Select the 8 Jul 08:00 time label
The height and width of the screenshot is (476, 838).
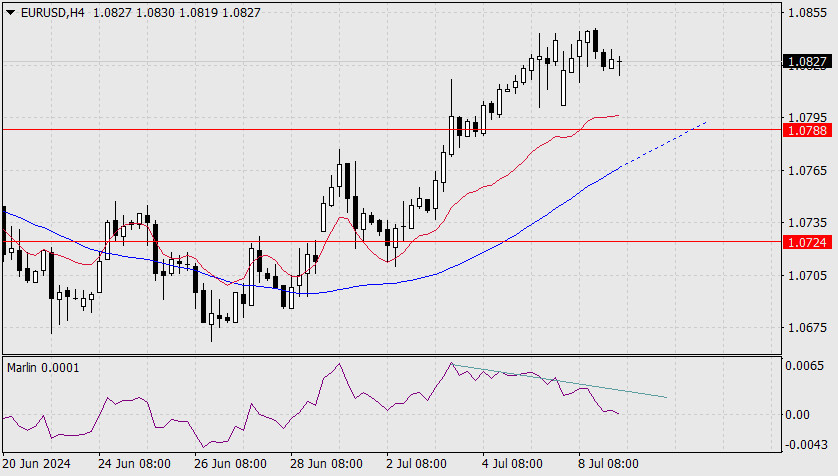click(608, 463)
